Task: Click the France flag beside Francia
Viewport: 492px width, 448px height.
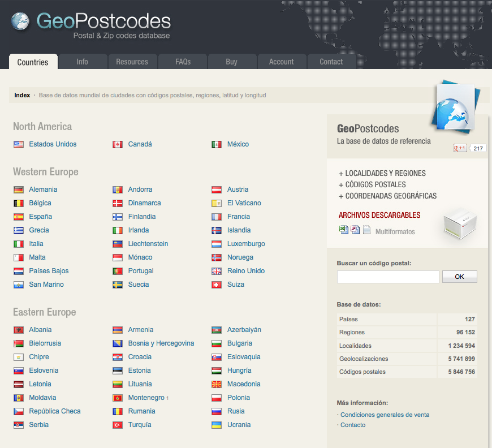Action: (217, 217)
